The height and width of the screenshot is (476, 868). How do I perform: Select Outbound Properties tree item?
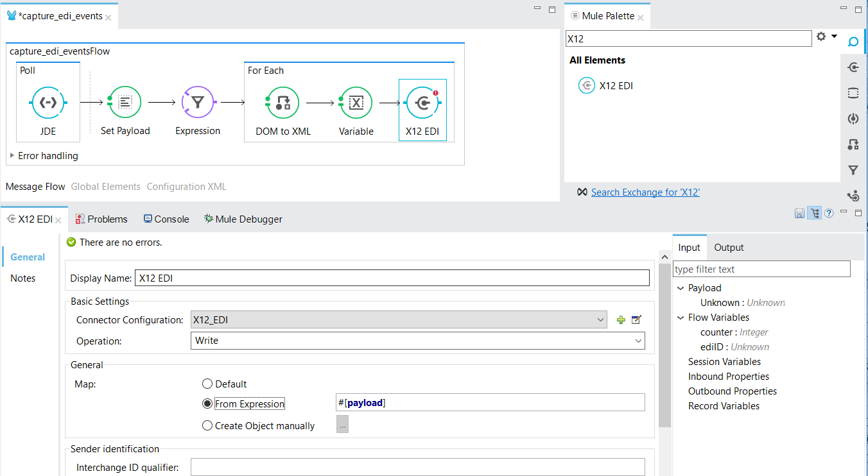click(733, 391)
